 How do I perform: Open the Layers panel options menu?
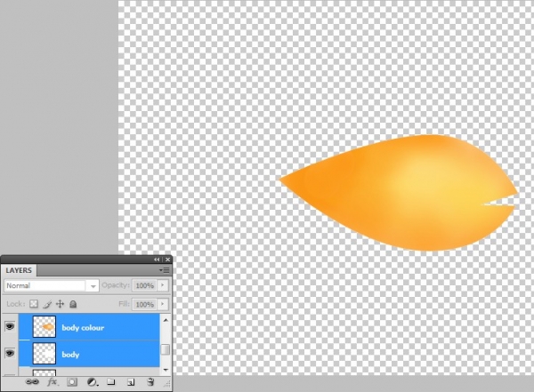(x=165, y=270)
